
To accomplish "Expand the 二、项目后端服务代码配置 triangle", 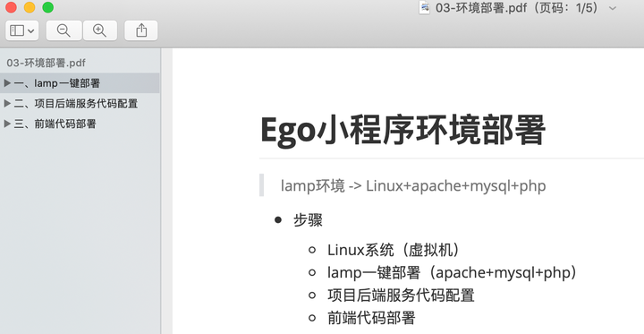I will pos(7,103).
